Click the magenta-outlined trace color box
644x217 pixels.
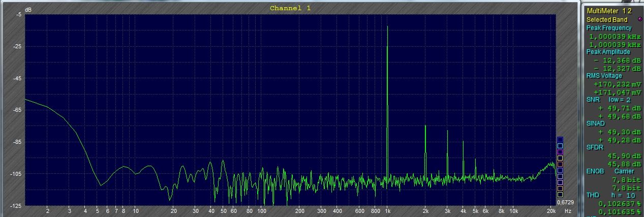pyautogui.click(x=560, y=152)
